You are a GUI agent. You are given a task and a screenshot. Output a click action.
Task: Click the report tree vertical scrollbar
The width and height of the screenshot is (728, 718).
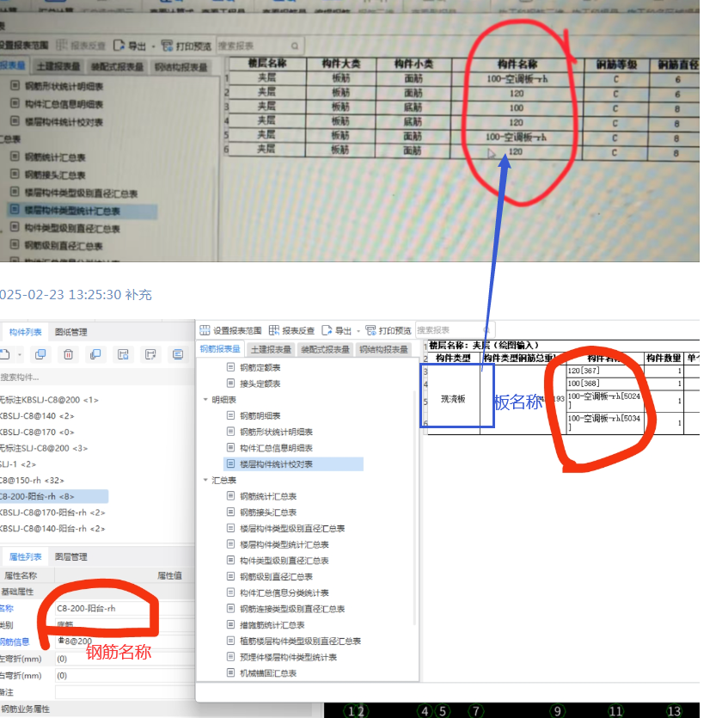tap(413, 508)
